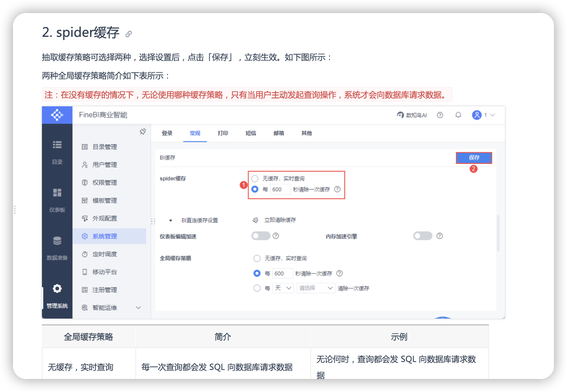Expand the 智能运维 menu chevron
This screenshot has width=567, height=392.
pos(138,308)
